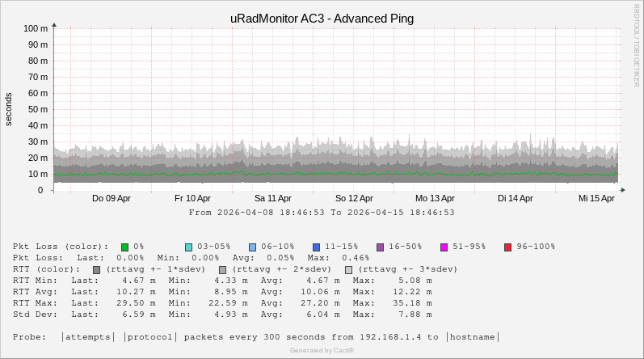Click the light blue 06-10% loss swatch
The height and width of the screenshot is (359, 644).
pyautogui.click(x=252, y=247)
